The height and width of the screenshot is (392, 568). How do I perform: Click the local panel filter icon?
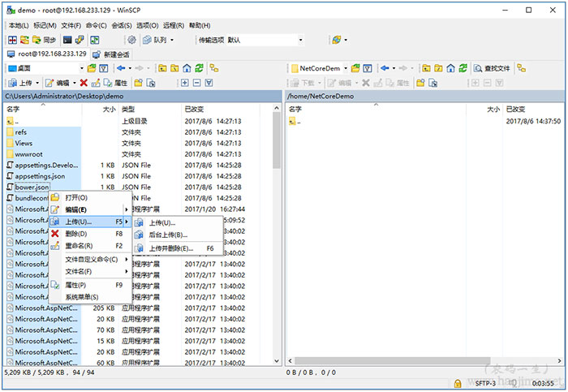click(104, 68)
